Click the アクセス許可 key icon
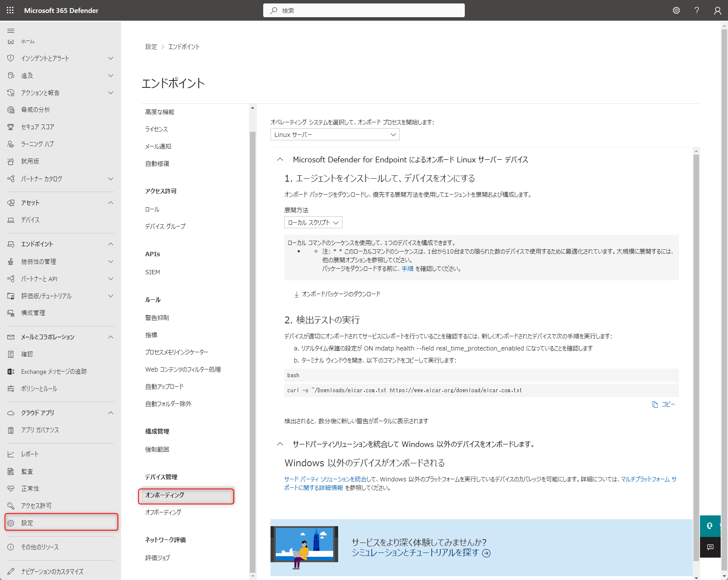 click(x=11, y=506)
